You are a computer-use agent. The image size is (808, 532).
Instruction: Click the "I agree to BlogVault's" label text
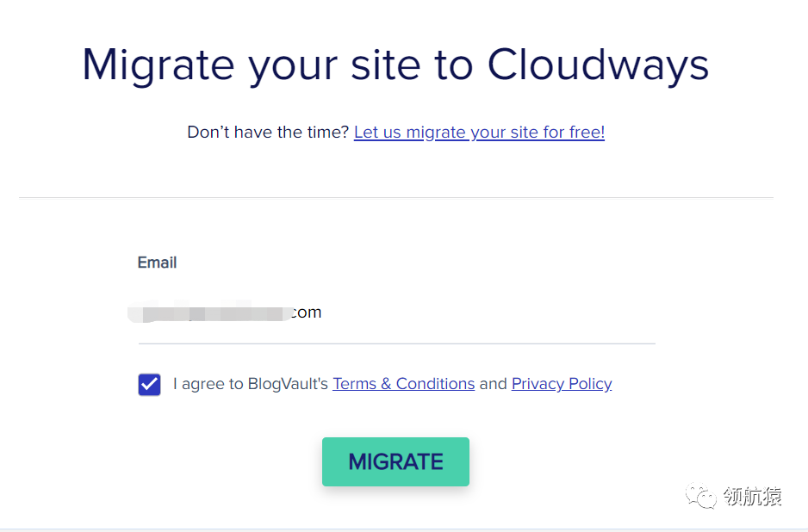coord(251,384)
